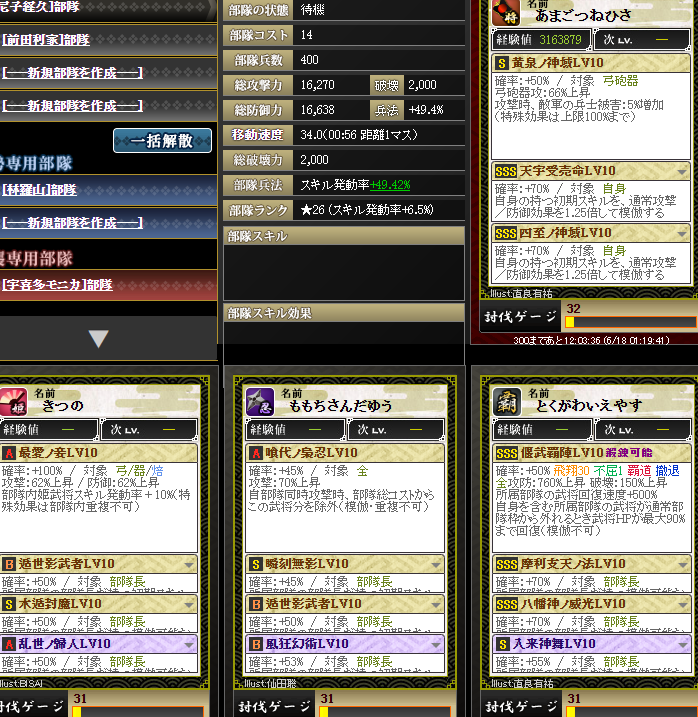The image size is (698, 717).
Task: Click the SSS rank badge of 天宇受売命LV10
Action: tap(506, 171)
